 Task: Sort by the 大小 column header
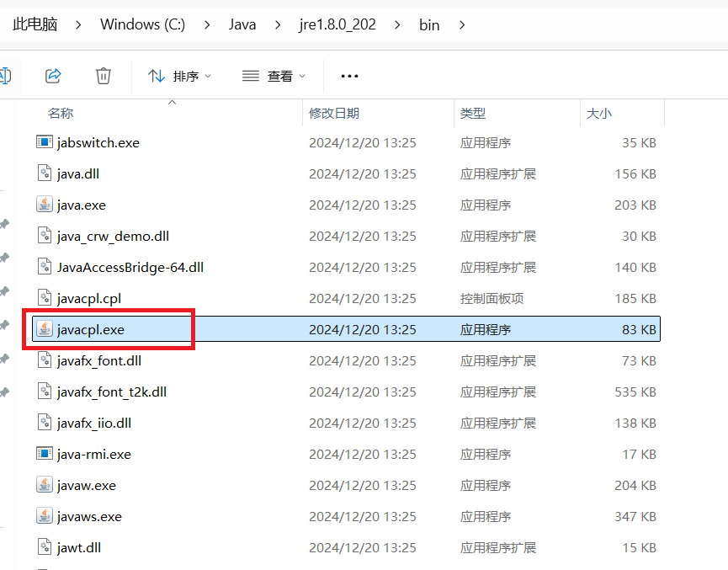(599, 113)
